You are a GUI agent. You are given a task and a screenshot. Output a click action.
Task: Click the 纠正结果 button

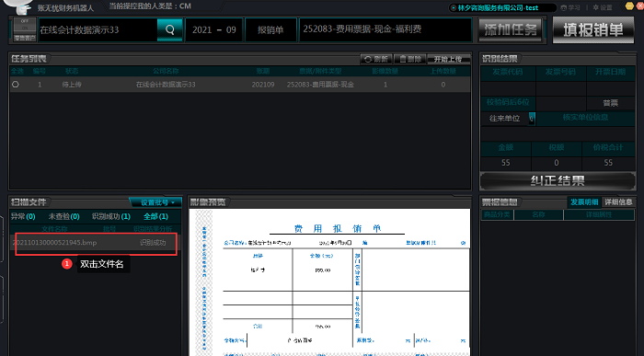(558, 180)
